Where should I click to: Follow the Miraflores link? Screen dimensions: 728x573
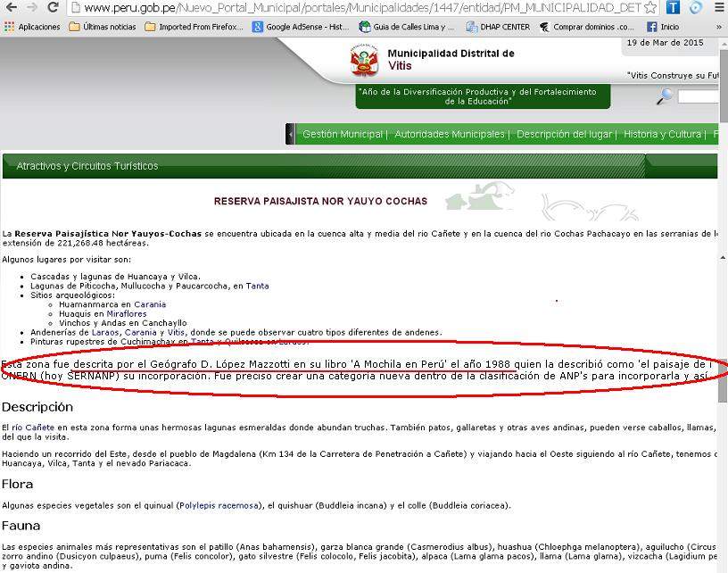coord(126,314)
